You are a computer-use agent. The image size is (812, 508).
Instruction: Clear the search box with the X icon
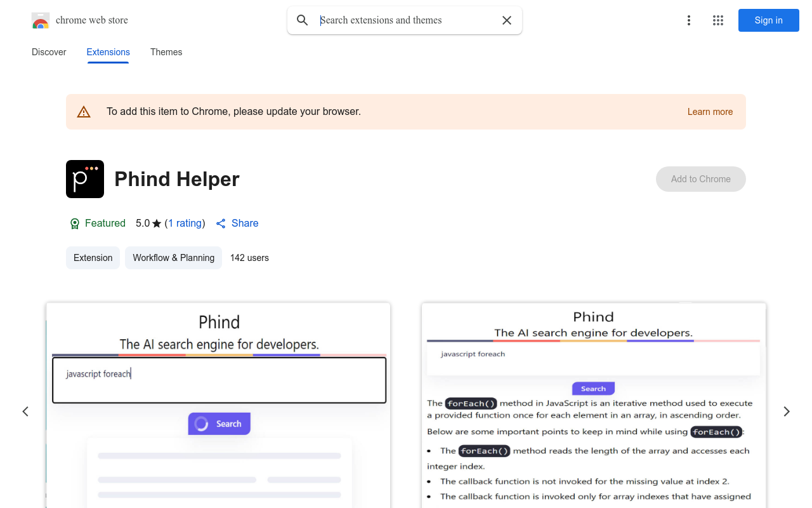507,20
